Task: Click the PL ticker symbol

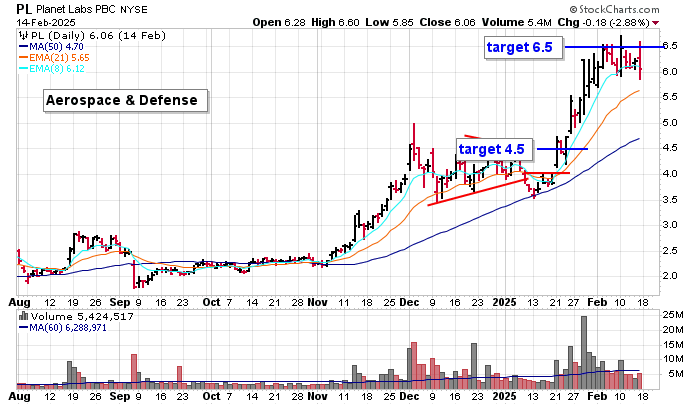Action: pos(24,9)
